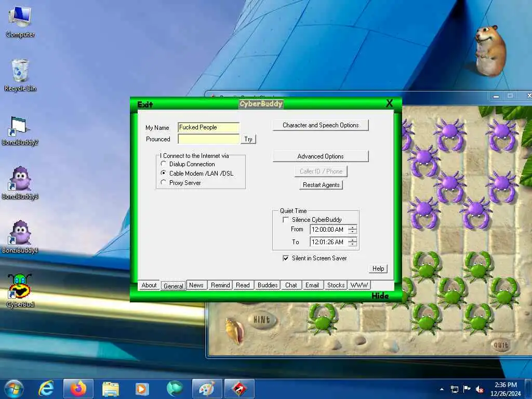Increase the From time stepper
This screenshot has width=532, height=399.
pos(353,228)
